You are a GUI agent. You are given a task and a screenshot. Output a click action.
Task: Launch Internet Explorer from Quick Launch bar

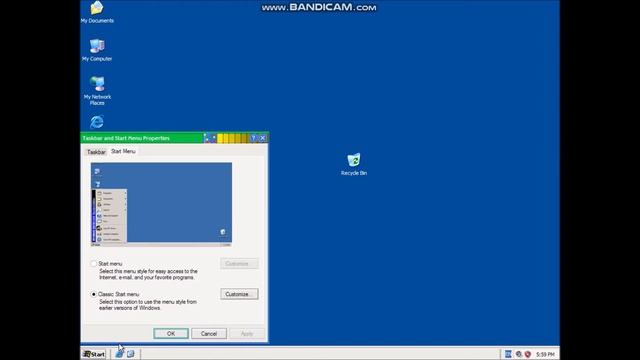click(120, 353)
